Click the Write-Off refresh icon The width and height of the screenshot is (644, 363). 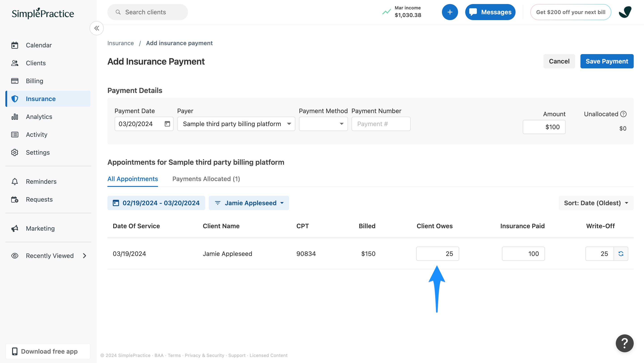[621, 254]
